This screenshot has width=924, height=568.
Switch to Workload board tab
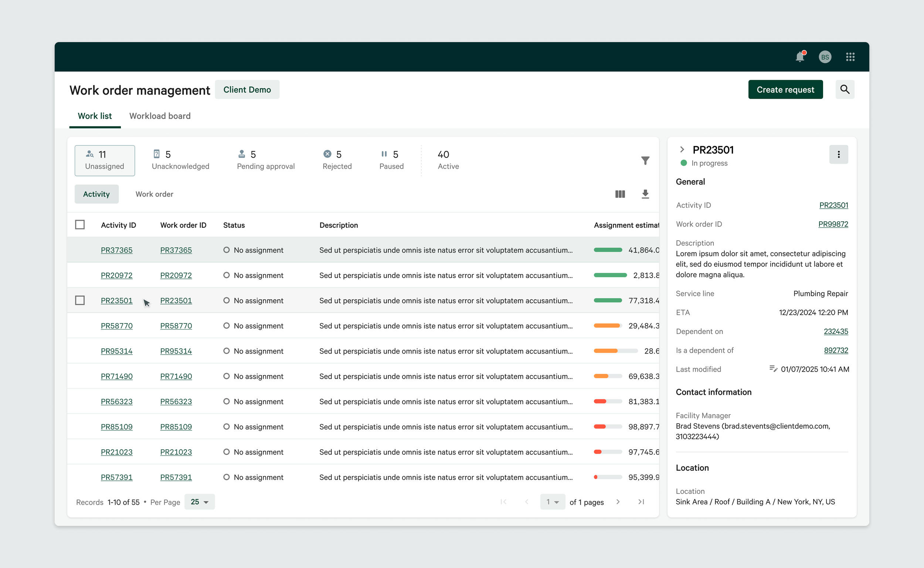point(160,116)
